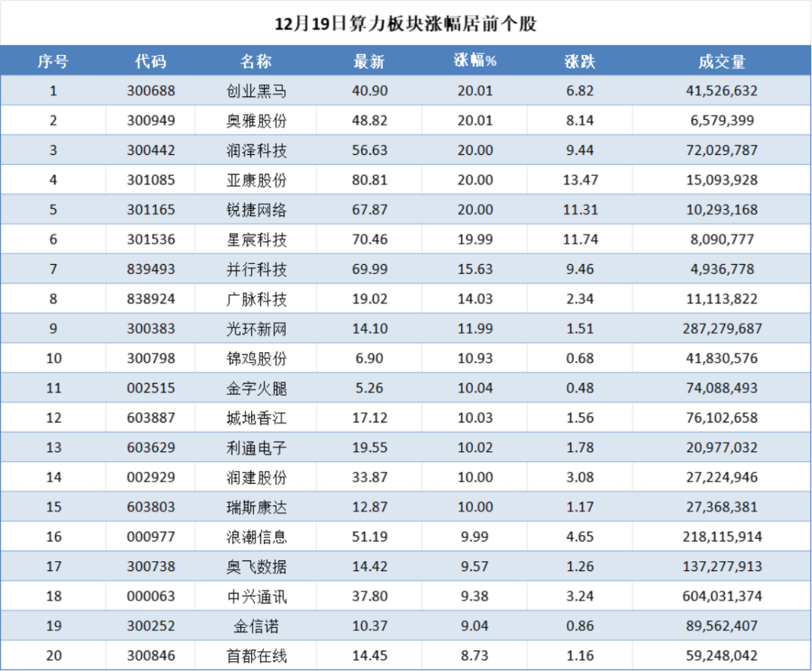Click volume value 76,102,658
Viewport: 812px width, 671px height.
[722, 418]
